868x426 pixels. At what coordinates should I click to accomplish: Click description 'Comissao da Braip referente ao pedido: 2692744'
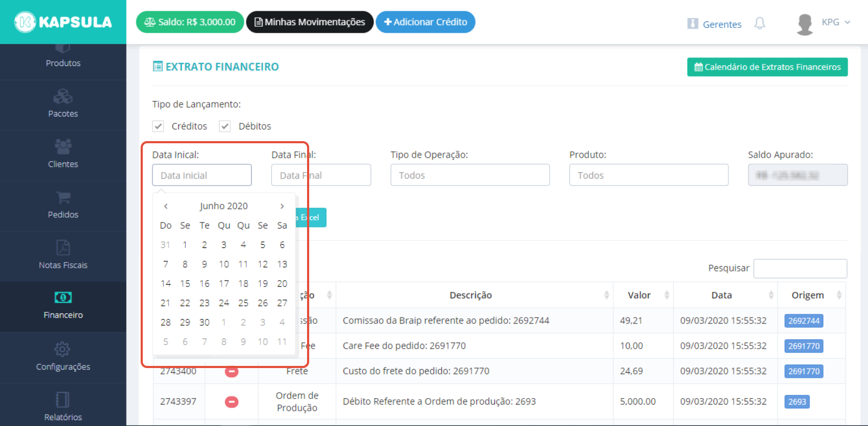tap(446, 320)
